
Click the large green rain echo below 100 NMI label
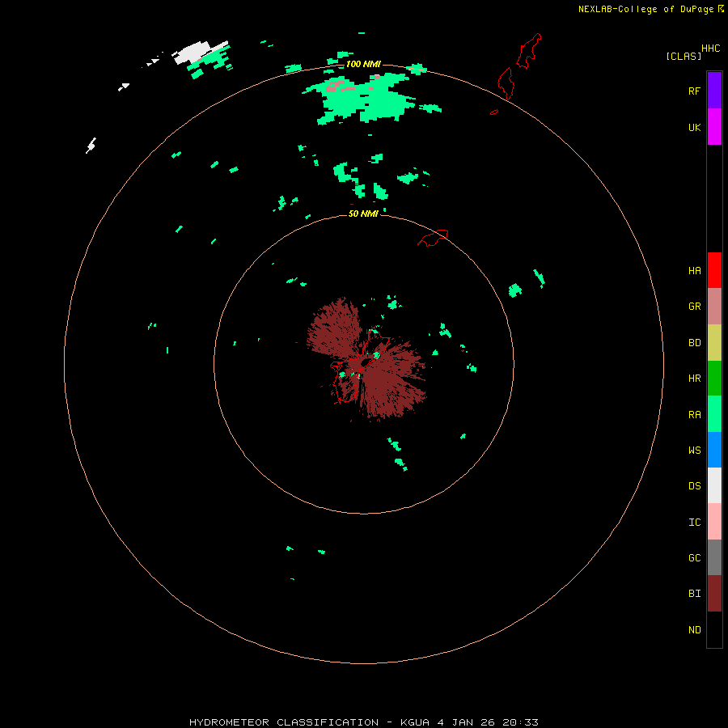coord(365,99)
